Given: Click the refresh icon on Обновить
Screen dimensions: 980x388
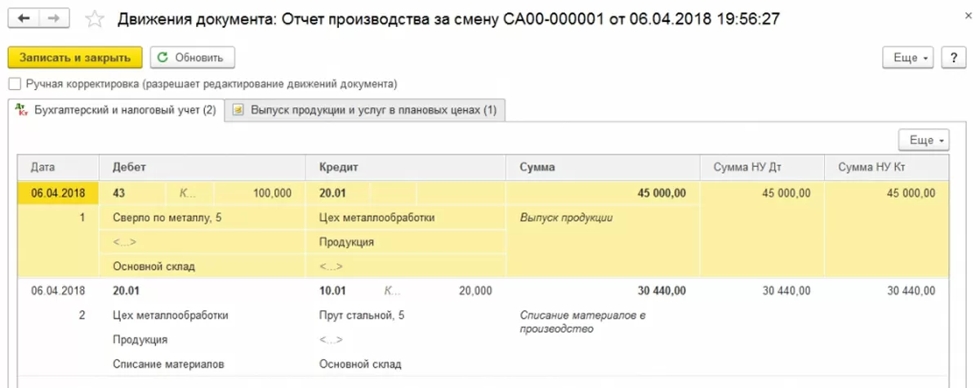Looking at the screenshot, I should pos(163,57).
